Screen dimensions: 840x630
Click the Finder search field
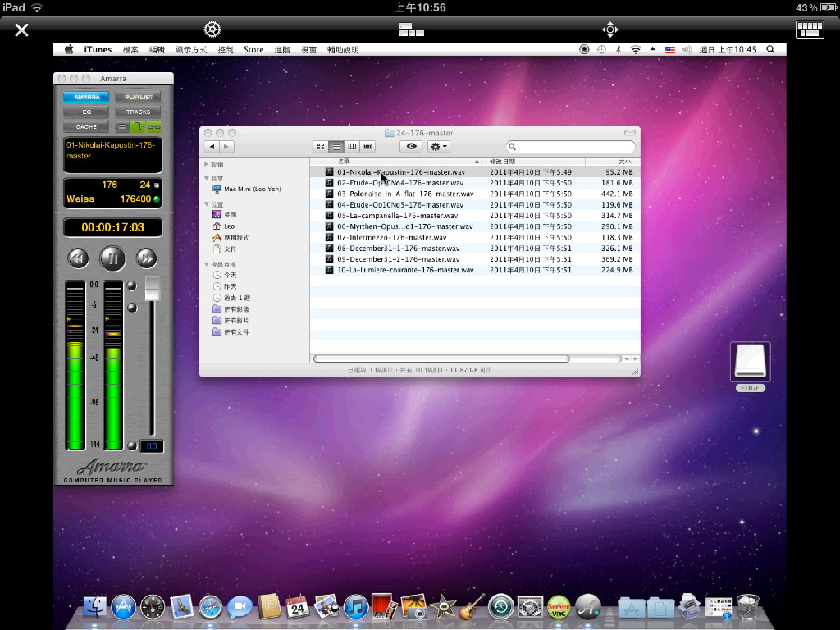point(571,146)
